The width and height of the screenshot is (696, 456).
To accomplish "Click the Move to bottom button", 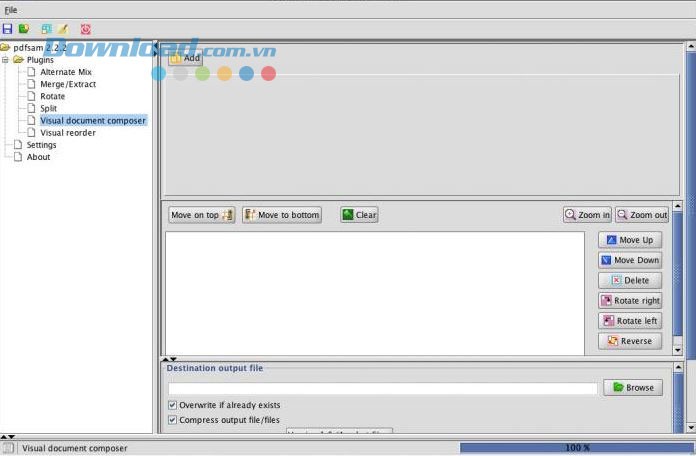I will [x=282, y=215].
